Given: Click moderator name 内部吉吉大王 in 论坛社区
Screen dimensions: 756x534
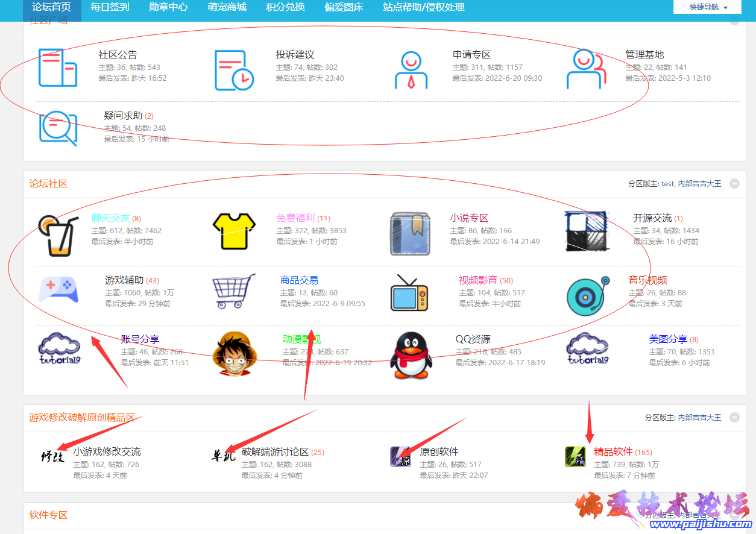Looking at the screenshot, I should click(x=699, y=184).
